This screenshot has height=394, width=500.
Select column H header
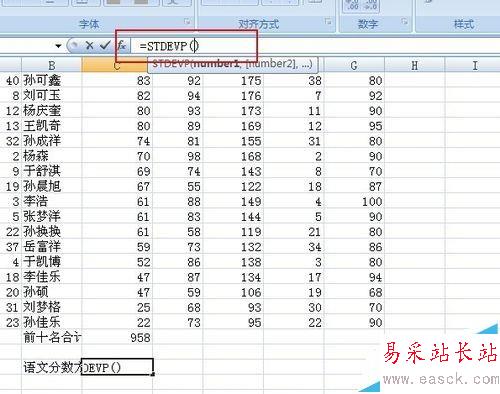tap(415, 65)
